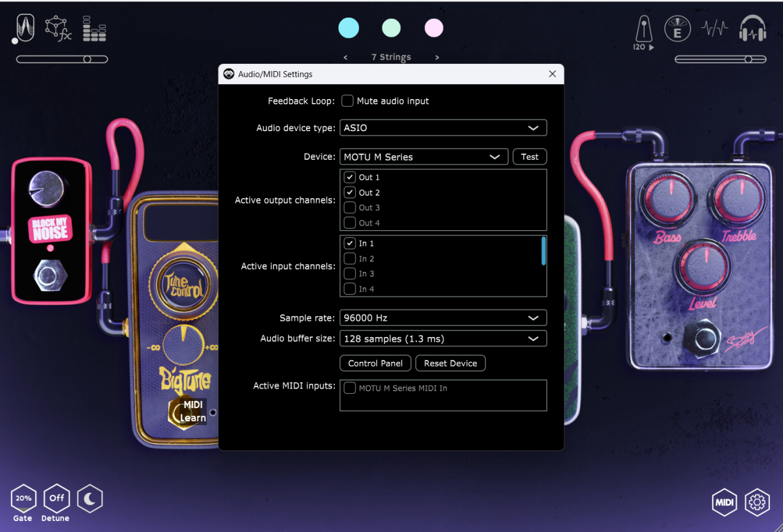Open the metronome tempo icon
Viewport: 783px width, 532px height.
tap(643, 30)
